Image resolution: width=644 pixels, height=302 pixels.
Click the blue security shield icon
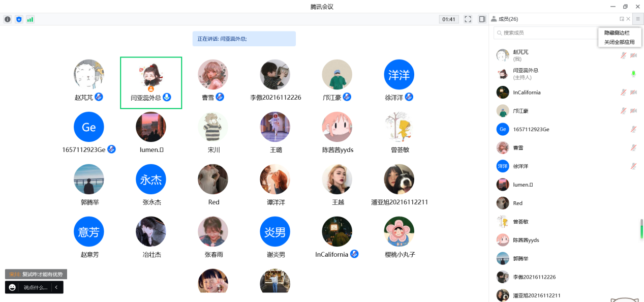coord(19,19)
